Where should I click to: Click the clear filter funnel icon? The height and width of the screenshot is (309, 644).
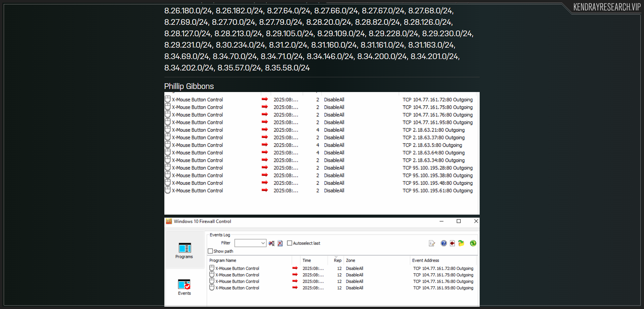click(271, 243)
